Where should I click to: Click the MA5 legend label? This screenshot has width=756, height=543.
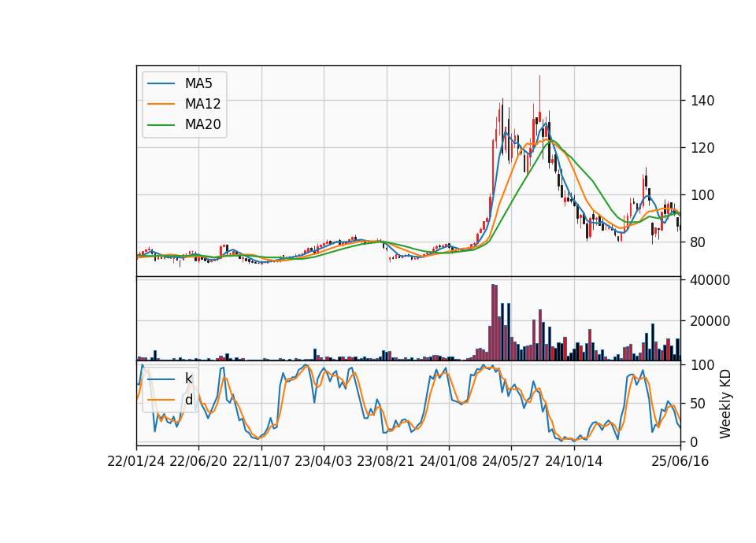pyautogui.click(x=198, y=83)
